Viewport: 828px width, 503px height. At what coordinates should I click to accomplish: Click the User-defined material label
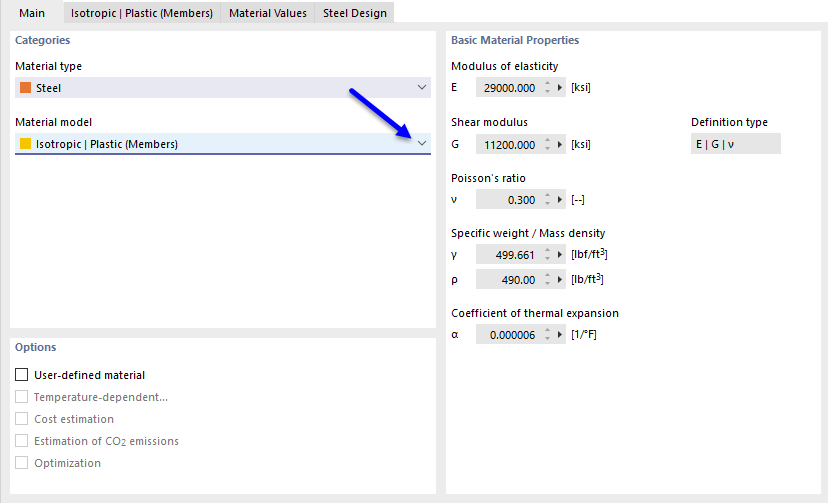coord(90,375)
